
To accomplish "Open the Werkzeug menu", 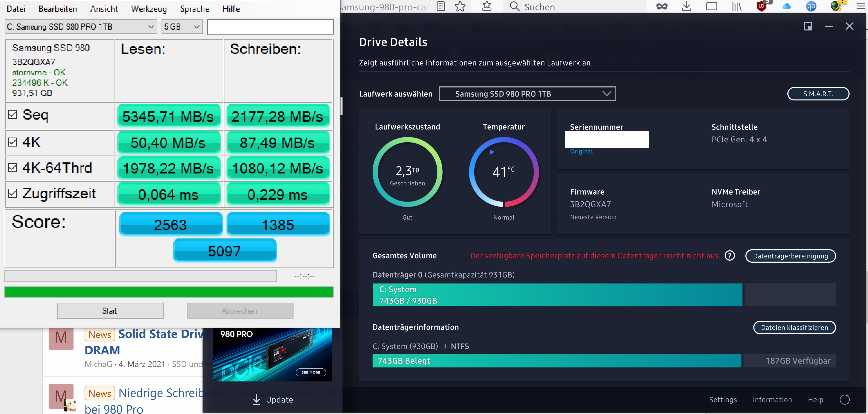I will click(149, 9).
